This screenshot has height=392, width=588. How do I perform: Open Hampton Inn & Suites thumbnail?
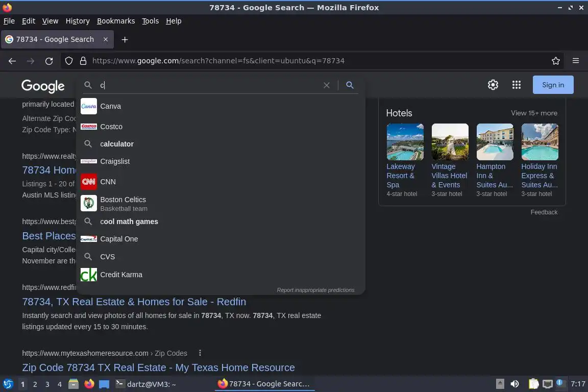(x=495, y=142)
